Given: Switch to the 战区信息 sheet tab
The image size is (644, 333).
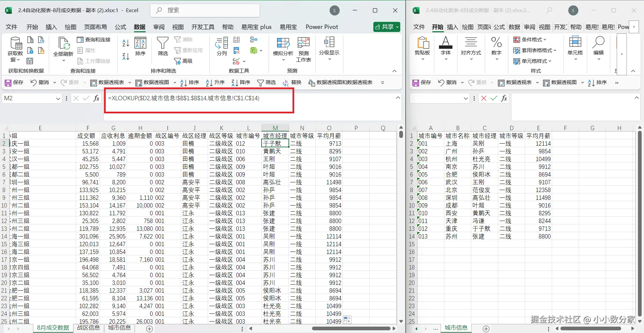Looking at the screenshot, I should [x=89, y=328].
